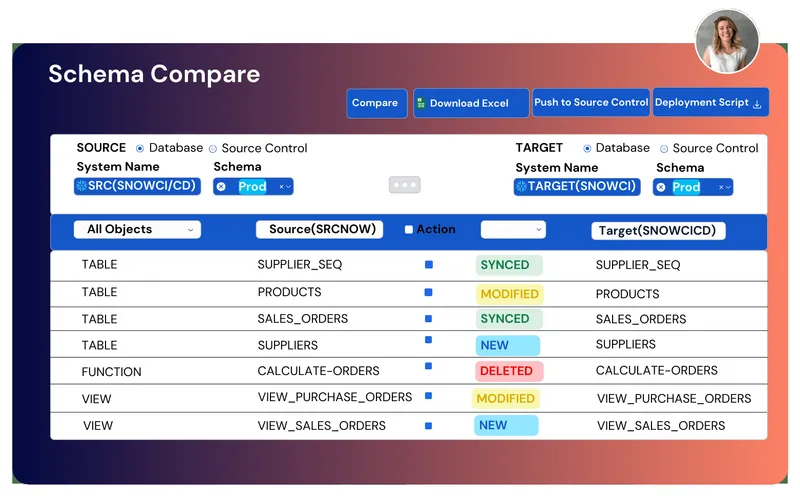800x496 pixels.
Task: Click the Excel icon in Download button
Action: [x=421, y=104]
